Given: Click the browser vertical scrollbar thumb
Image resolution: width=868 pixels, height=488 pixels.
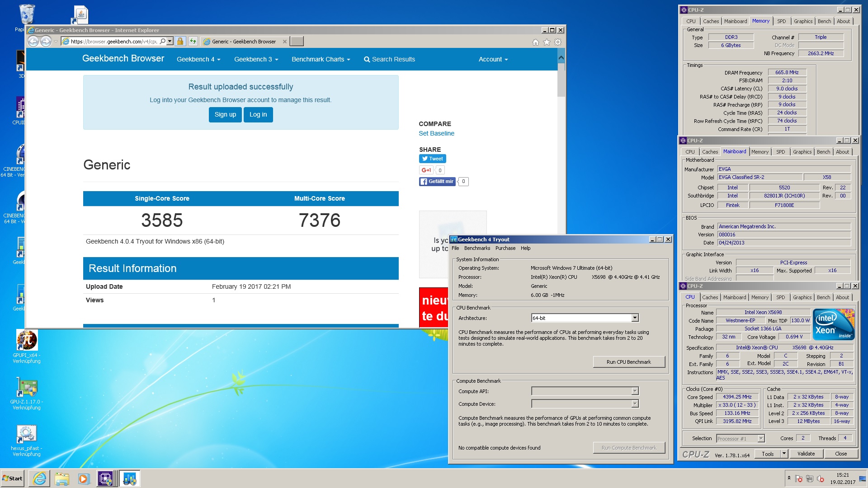Looking at the screenshot, I should coord(561,80).
